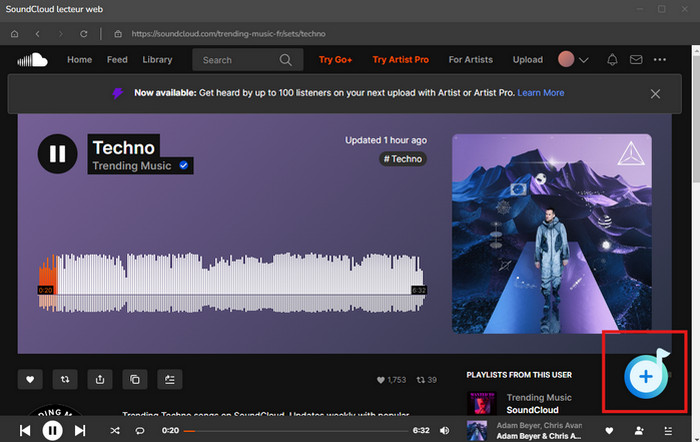The width and height of the screenshot is (700, 442).
Task: Repost the playlist
Action: coord(65,379)
